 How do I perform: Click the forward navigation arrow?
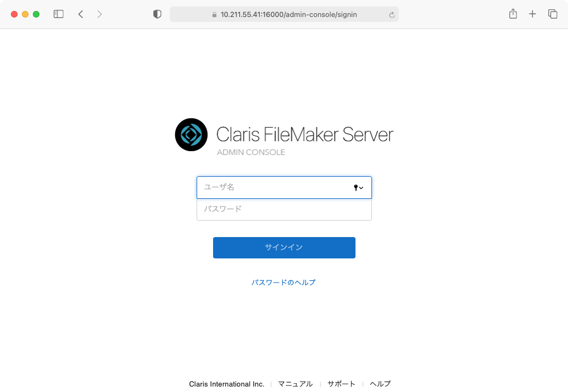(100, 14)
